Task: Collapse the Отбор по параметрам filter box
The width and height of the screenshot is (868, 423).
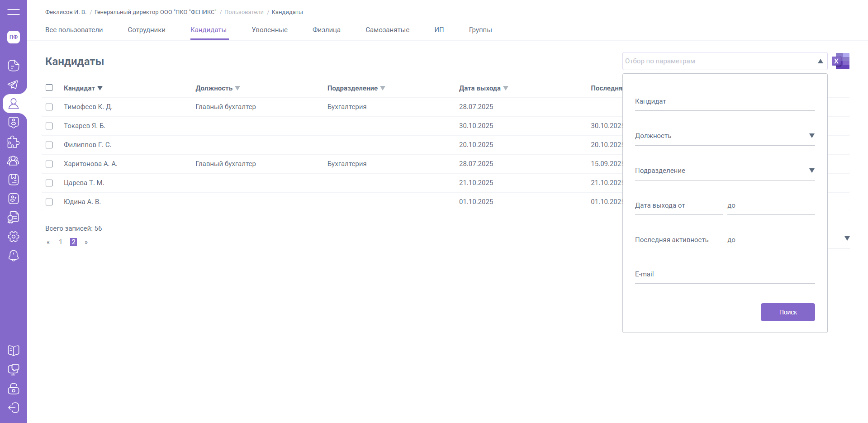Action: pyautogui.click(x=820, y=61)
